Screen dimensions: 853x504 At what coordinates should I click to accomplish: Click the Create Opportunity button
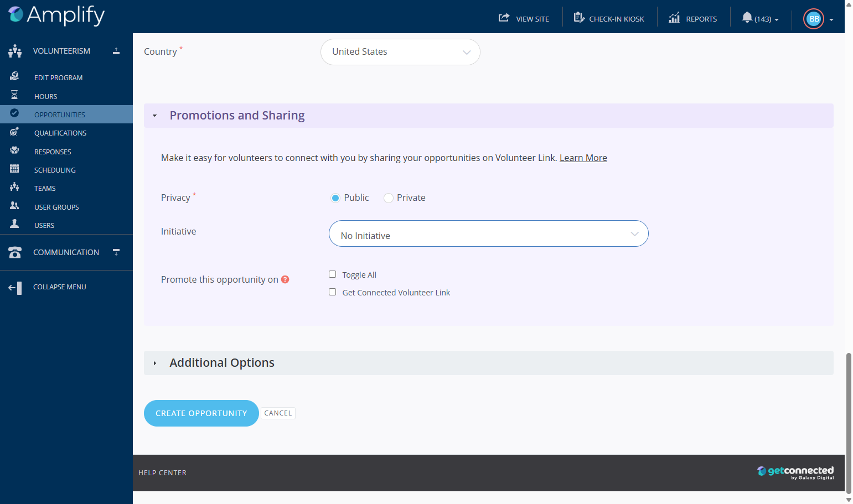(x=201, y=413)
